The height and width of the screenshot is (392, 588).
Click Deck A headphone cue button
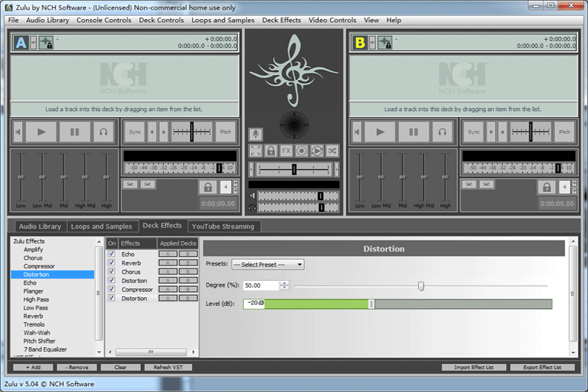pyautogui.click(x=104, y=132)
